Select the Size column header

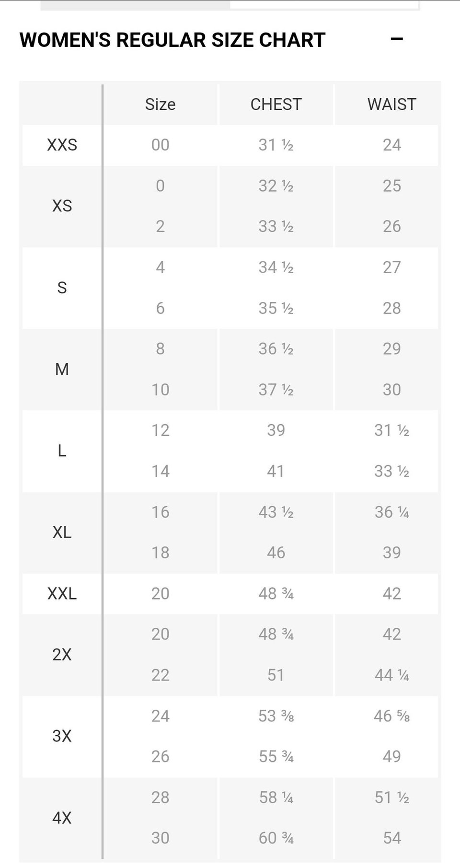161,104
